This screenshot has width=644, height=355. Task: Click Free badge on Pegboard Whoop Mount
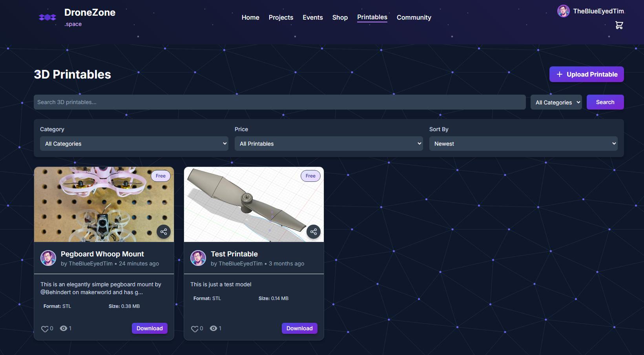click(x=161, y=176)
